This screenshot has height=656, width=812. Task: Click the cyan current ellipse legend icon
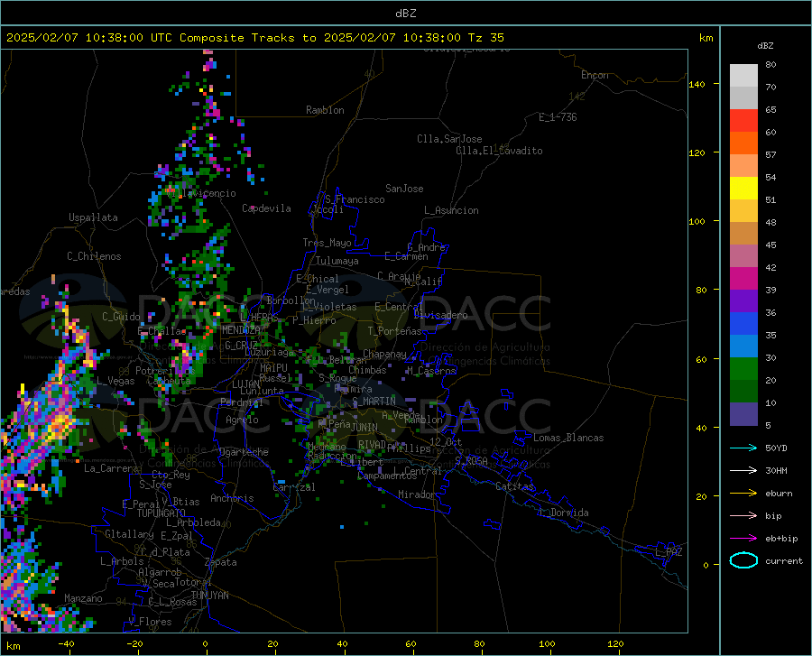(743, 560)
